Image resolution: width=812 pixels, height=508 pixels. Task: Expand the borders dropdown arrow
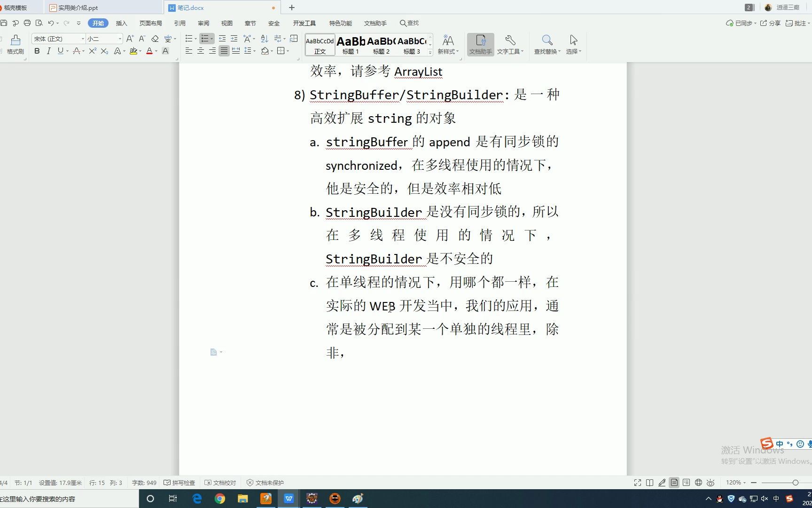[288, 51]
